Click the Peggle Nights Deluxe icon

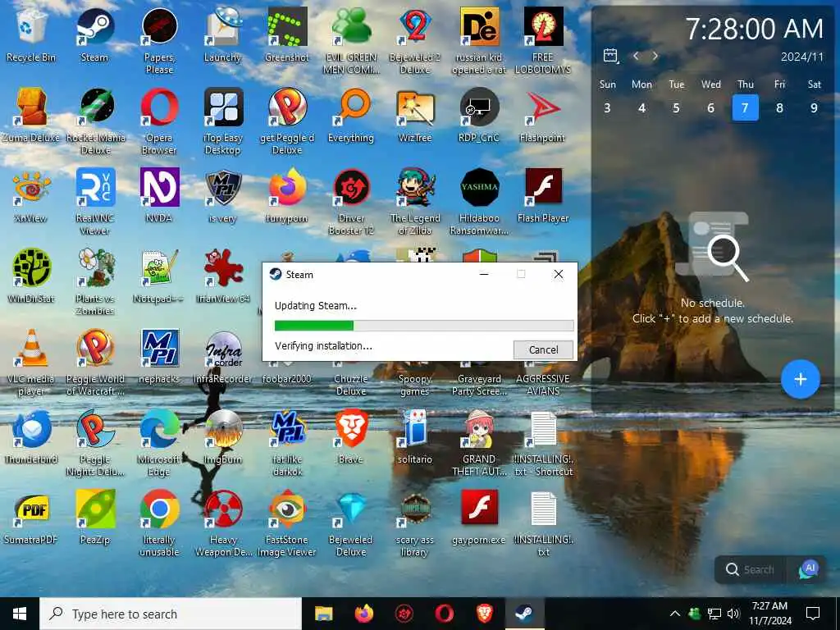[95, 428]
